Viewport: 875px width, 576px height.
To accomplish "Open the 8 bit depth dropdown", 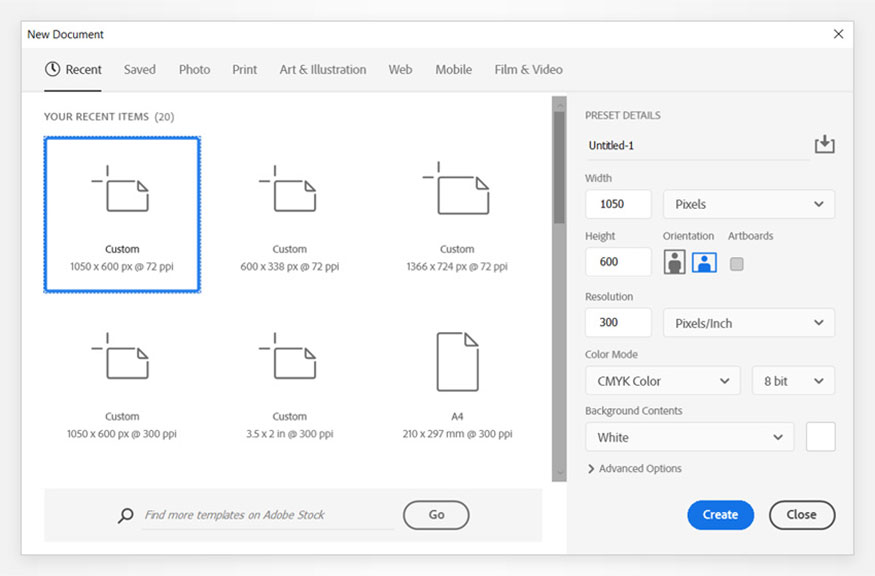I will coord(794,381).
